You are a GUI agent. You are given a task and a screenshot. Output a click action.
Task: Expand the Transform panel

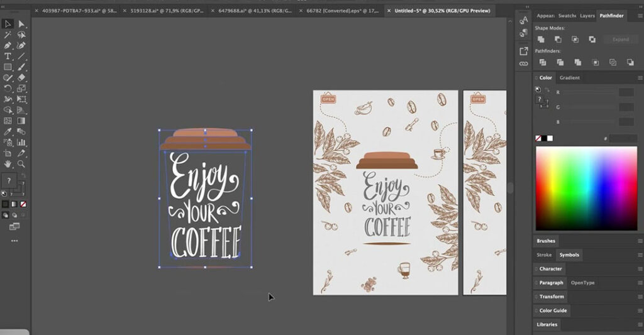[x=551, y=297]
